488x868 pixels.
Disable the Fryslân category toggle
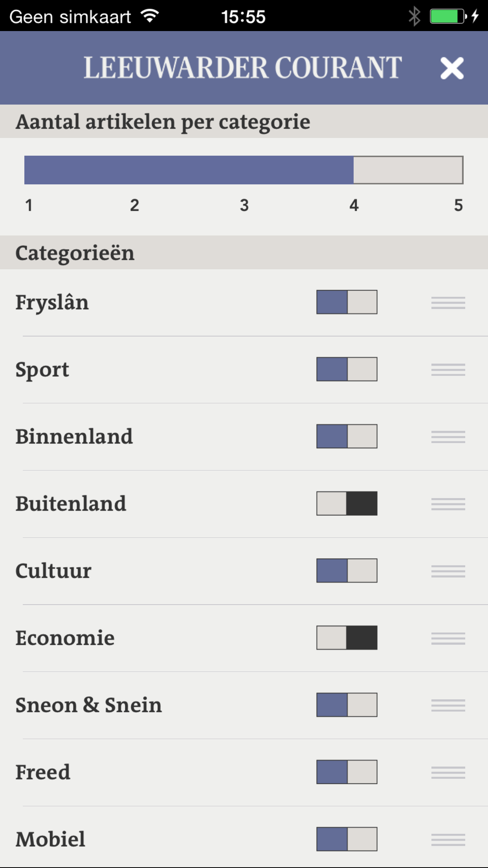pyautogui.click(x=347, y=302)
